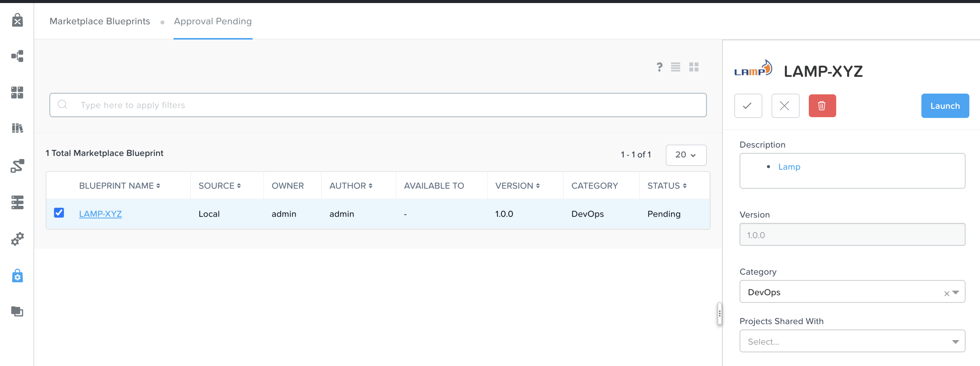Open the LAMP-XYZ blueprint link
Viewport: 980px width, 366px height.
(100, 214)
